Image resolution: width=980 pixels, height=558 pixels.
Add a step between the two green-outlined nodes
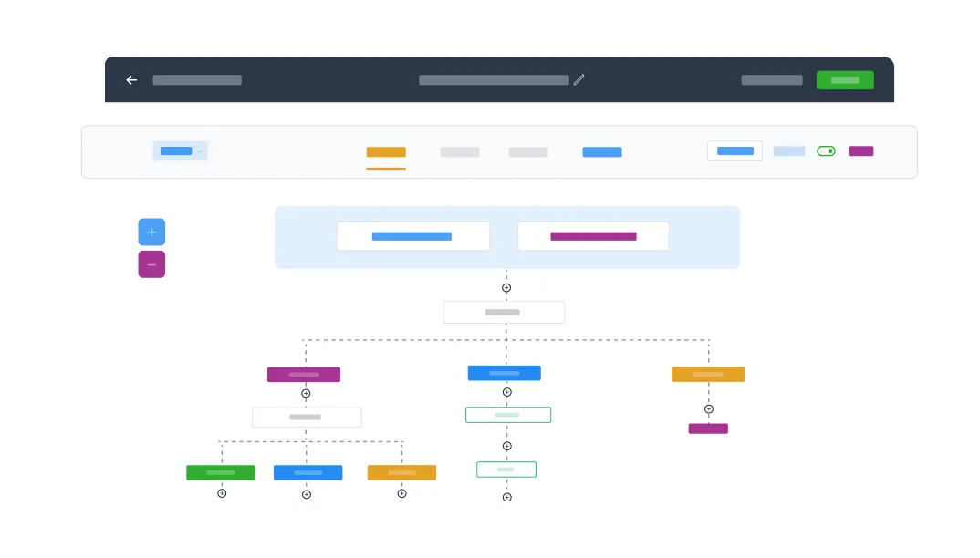click(506, 446)
